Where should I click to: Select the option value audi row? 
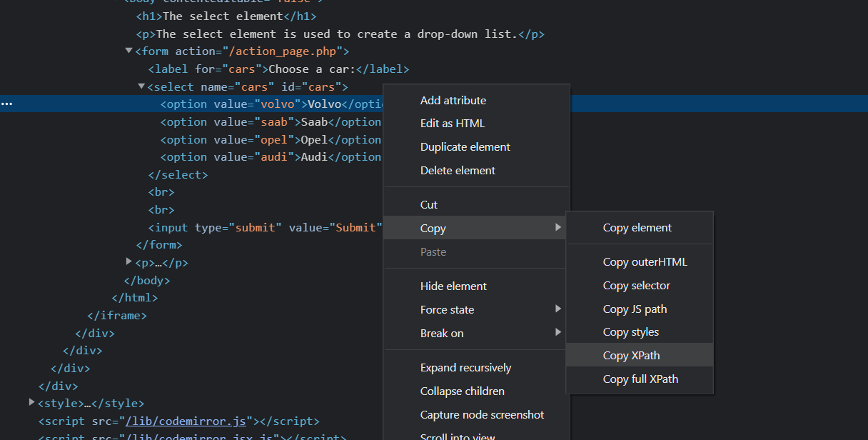271,157
